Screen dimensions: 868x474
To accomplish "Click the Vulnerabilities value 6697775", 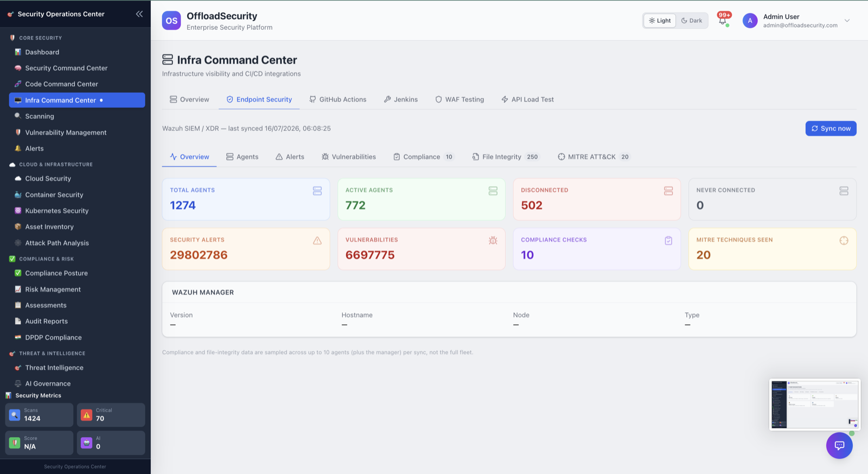I will coord(370,255).
